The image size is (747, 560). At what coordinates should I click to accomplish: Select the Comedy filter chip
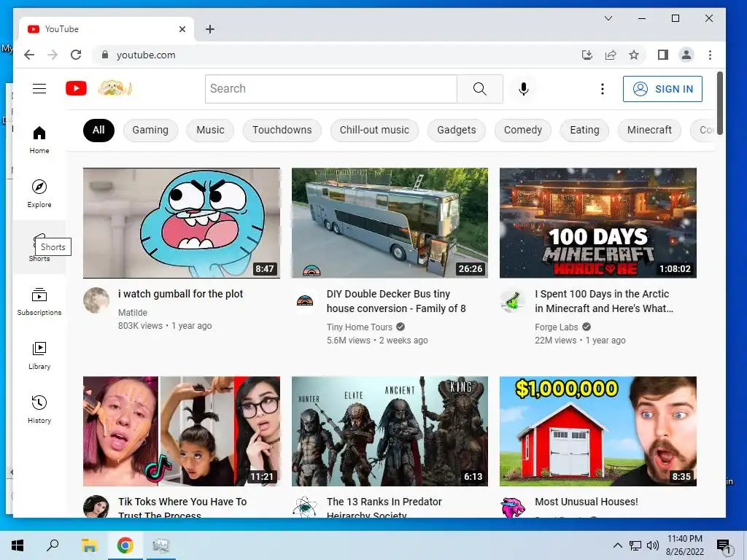point(523,130)
